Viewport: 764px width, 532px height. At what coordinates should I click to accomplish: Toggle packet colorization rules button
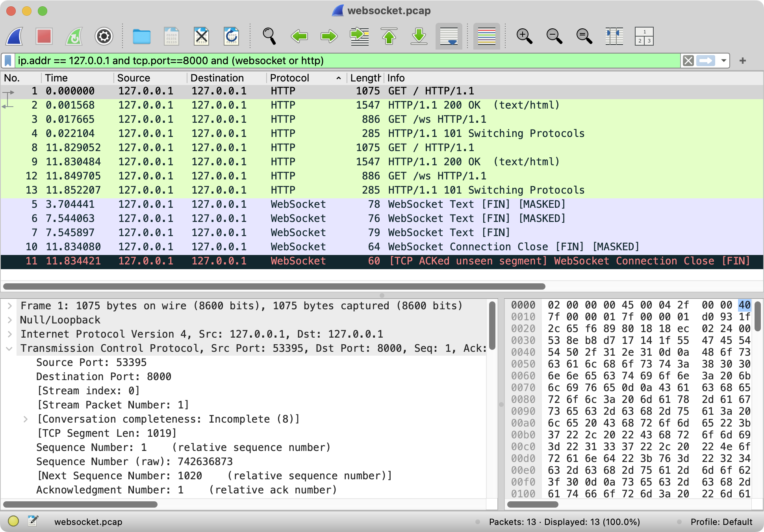point(487,36)
